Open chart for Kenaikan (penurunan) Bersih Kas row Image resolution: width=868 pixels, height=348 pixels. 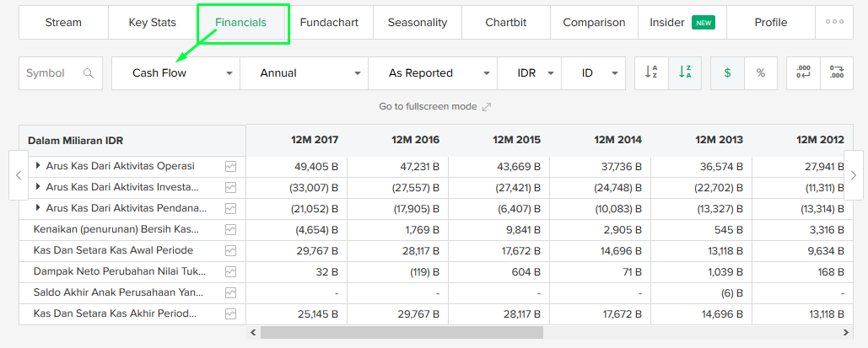230,229
